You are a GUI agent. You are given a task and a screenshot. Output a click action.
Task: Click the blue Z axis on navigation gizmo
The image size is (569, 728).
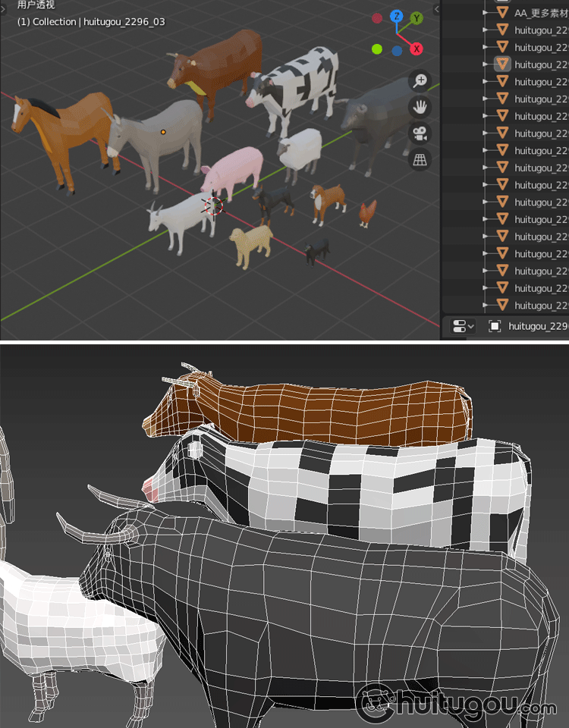(x=396, y=17)
